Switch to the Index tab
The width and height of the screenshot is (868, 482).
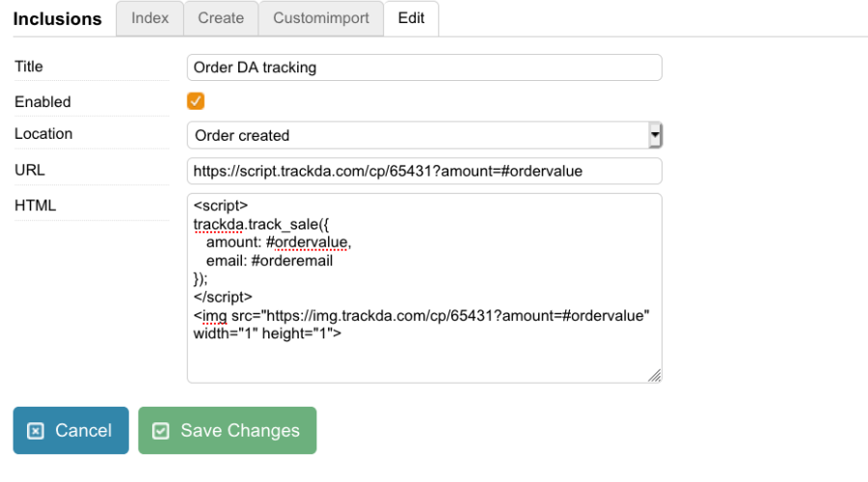pos(150,18)
